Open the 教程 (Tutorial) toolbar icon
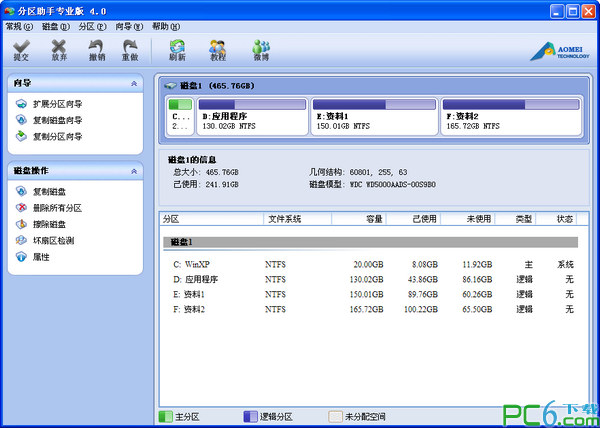Viewport: 600px width, 428px height. (x=217, y=47)
